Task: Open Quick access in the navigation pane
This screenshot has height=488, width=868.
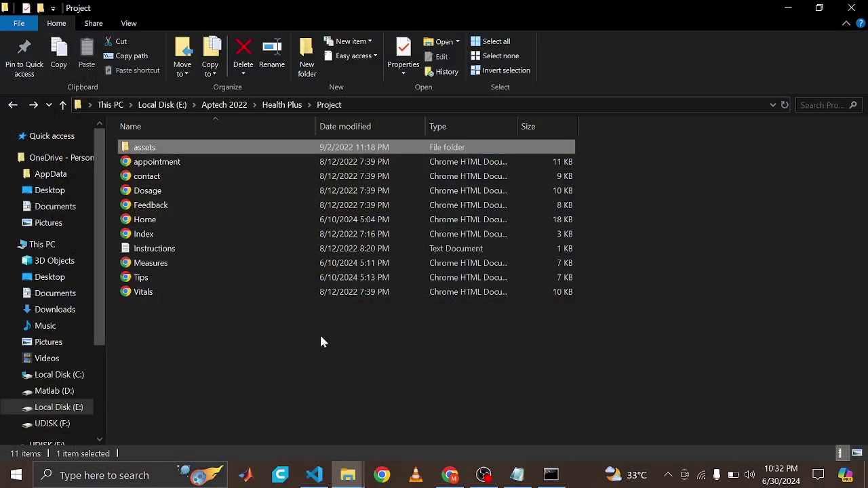Action: (x=52, y=136)
